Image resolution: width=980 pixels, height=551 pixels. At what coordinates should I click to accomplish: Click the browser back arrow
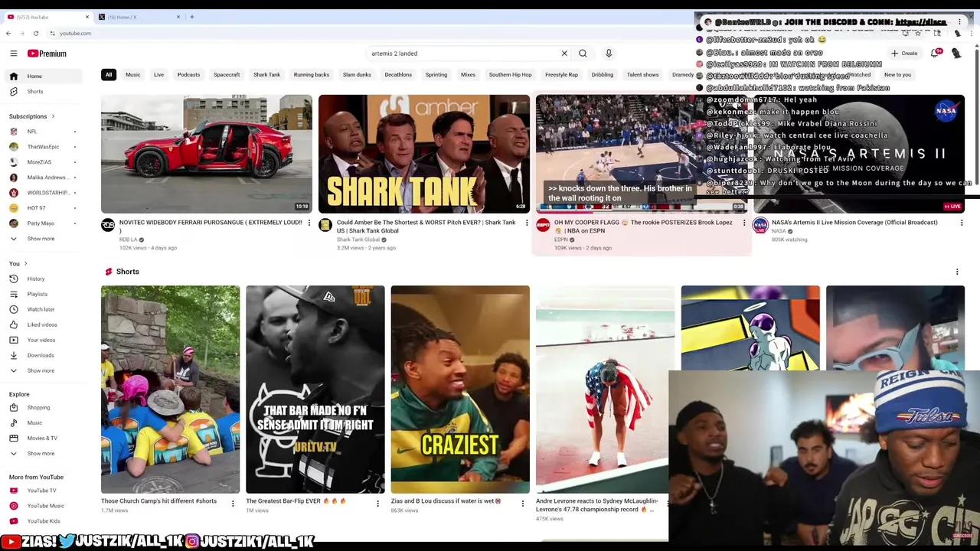click(x=8, y=33)
